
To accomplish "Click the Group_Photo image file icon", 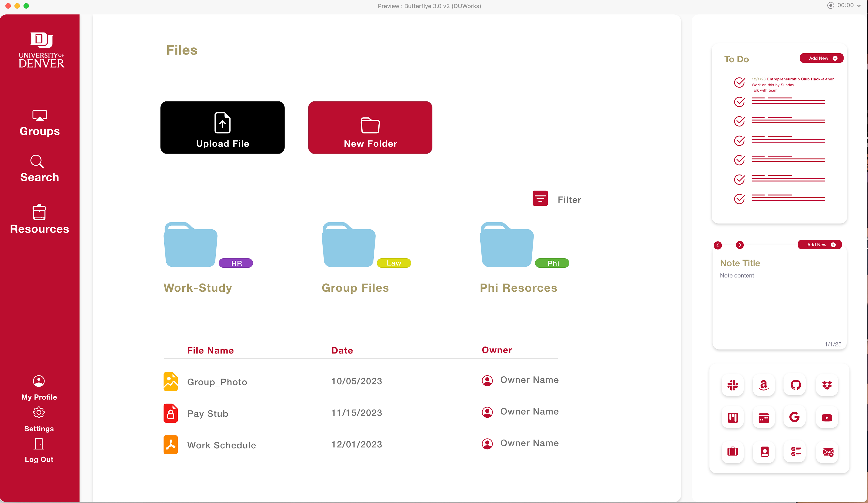I will (x=170, y=381).
